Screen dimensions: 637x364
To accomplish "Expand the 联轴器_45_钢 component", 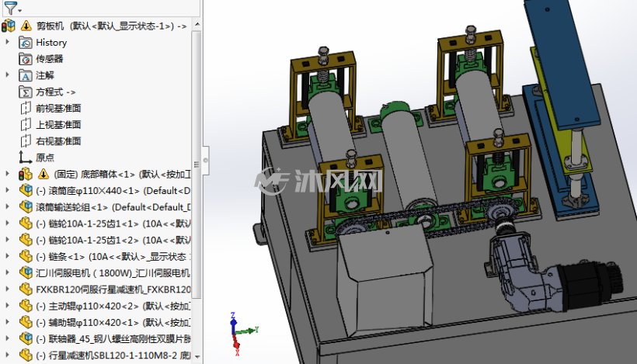I will tap(7, 338).
